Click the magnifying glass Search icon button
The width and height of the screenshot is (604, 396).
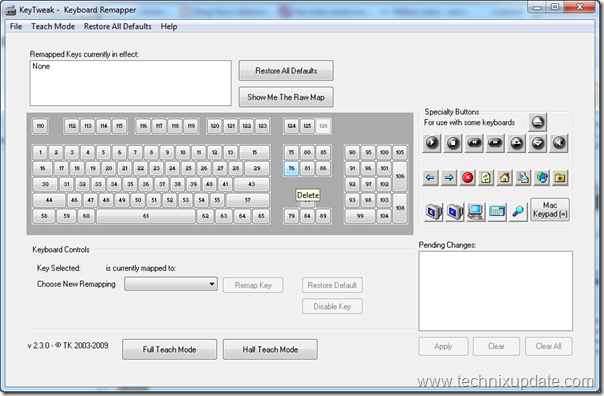point(518,211)
